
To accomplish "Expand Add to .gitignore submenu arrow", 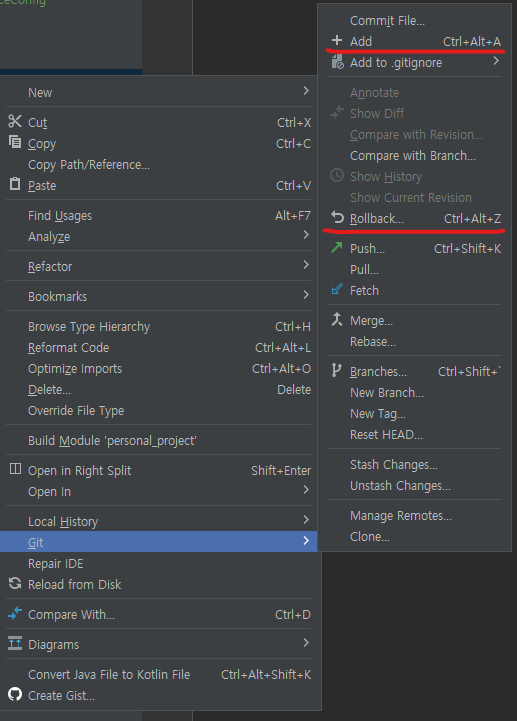I will [496, 61].
